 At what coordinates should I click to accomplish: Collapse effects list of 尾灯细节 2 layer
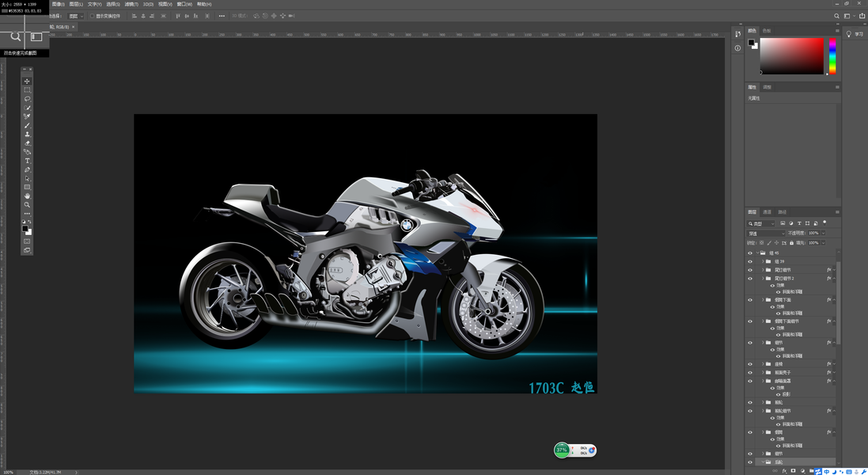point(834,279)
